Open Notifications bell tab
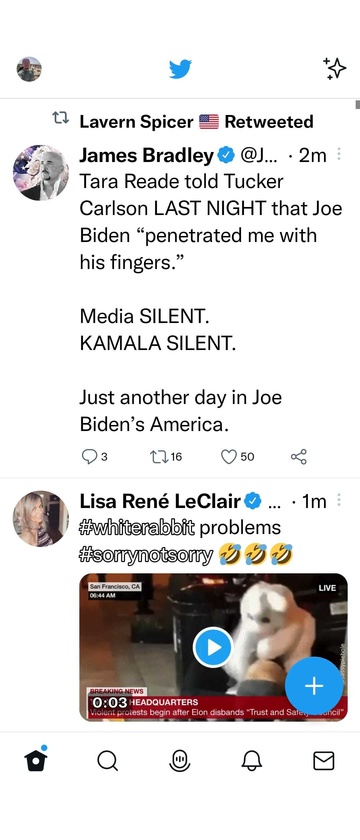 pos(252,760)
